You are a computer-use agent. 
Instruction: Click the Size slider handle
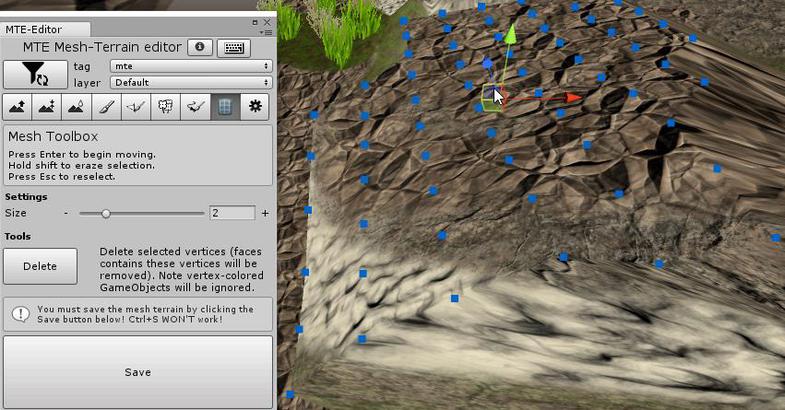(x=106, y=213)
